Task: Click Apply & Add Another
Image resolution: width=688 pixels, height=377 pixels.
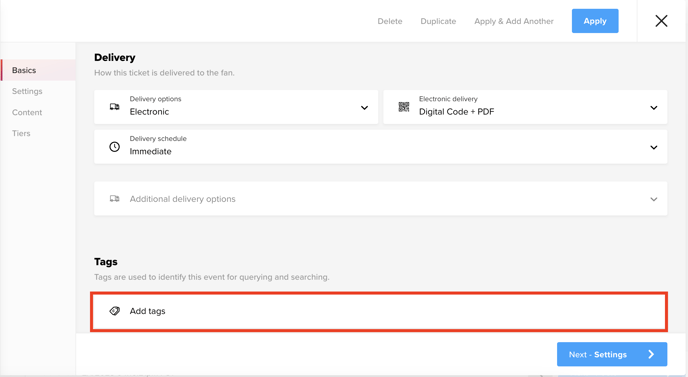Action: [514, 21]
